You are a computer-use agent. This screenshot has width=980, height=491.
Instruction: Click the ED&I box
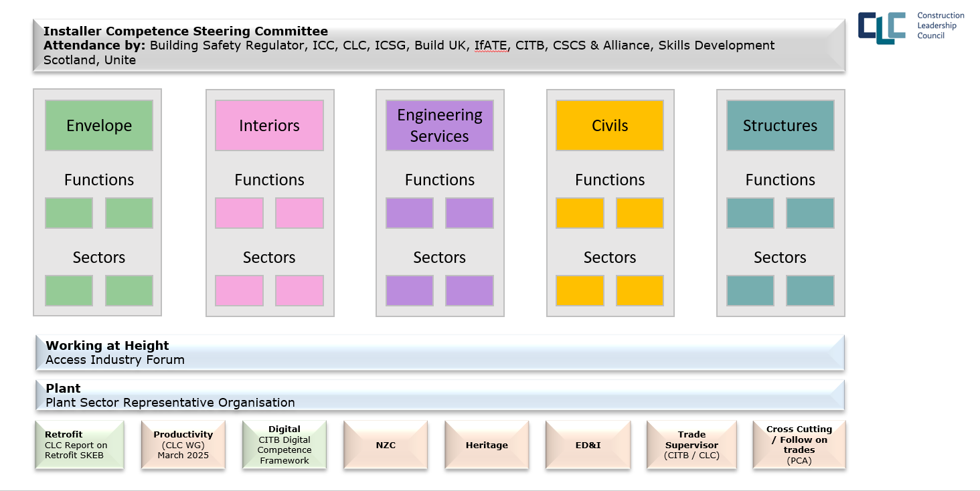click(588, 445)
